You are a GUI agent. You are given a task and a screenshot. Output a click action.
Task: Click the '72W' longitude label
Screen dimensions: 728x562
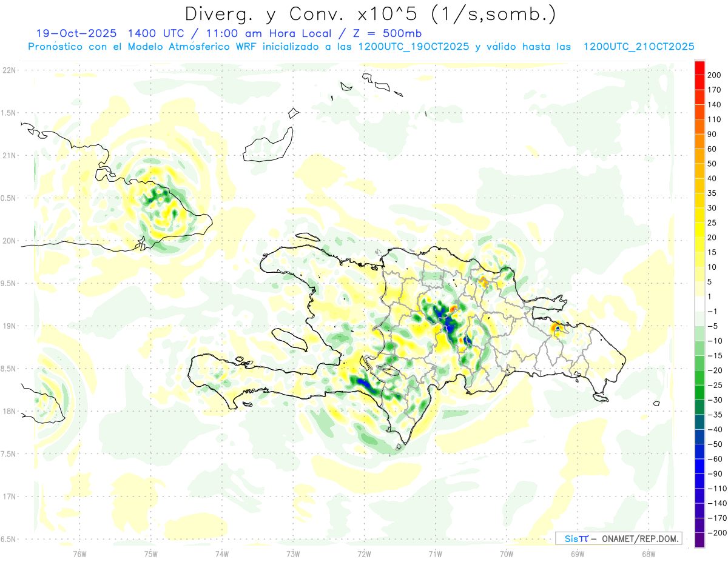(364, 553)
